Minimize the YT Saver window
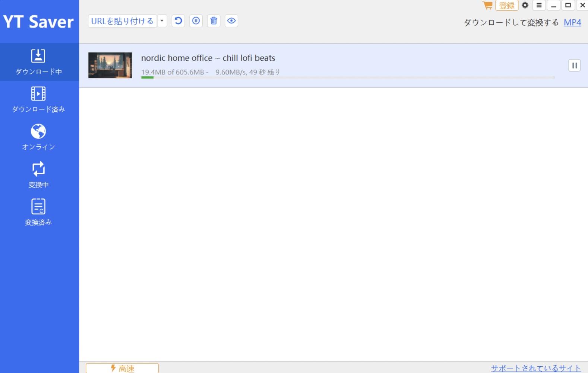 [553, 5]
